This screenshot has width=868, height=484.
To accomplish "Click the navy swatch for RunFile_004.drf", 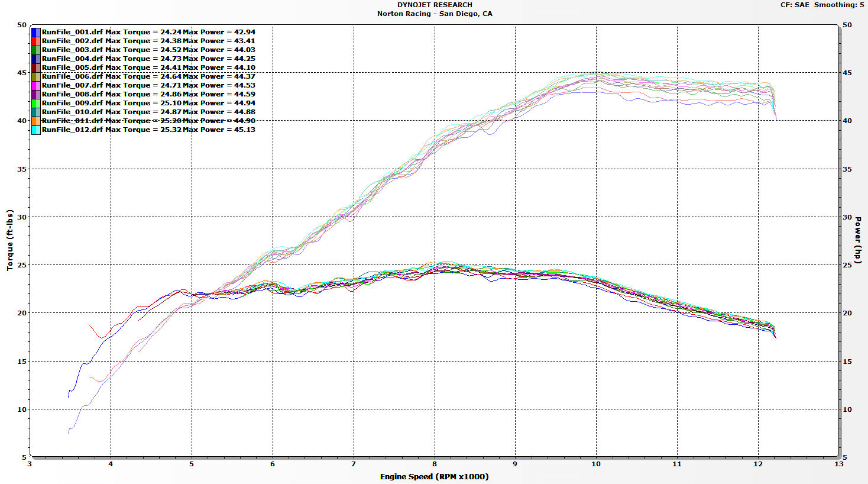I will 36,59.
